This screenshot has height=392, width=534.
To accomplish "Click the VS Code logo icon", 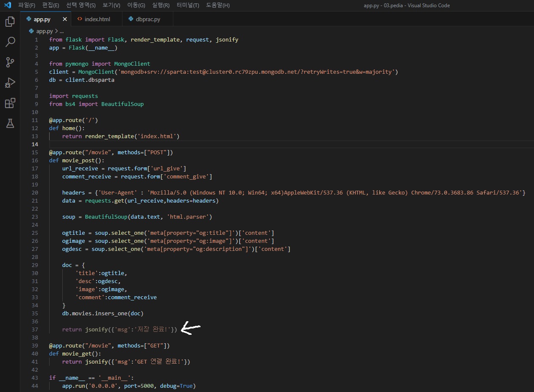I will [x=7, y=5].
